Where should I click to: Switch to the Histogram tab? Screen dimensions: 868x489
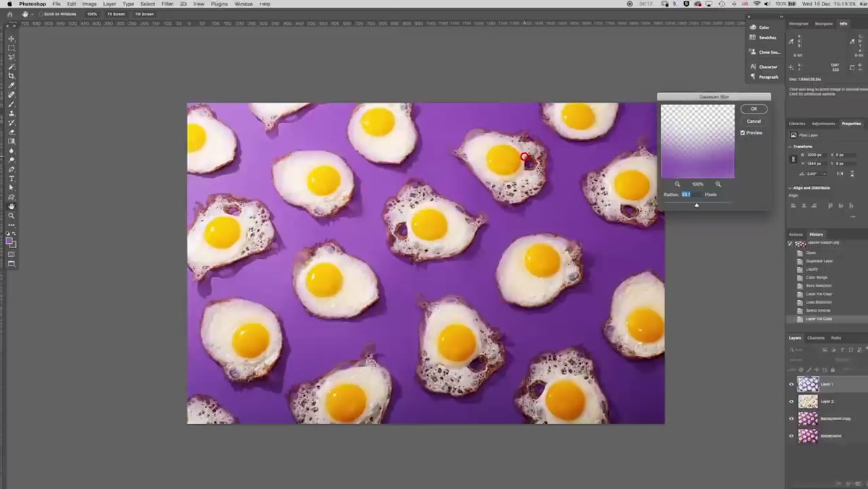[x=799, y=24]
